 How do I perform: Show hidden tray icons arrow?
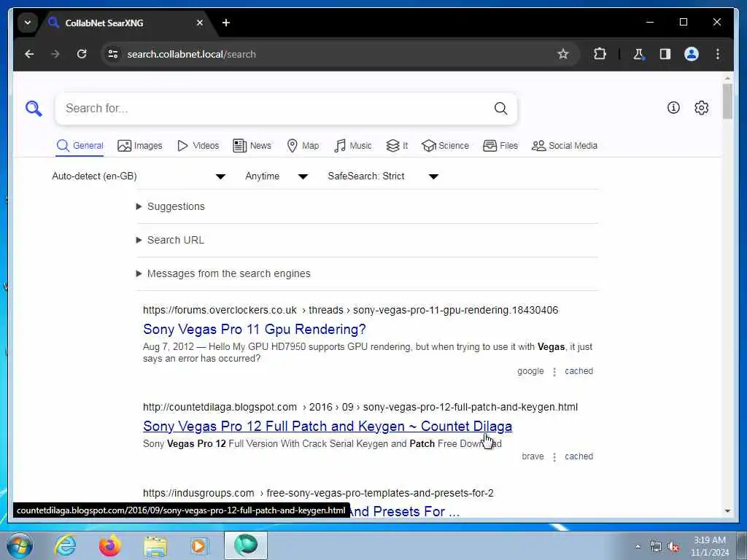(638, 547)
